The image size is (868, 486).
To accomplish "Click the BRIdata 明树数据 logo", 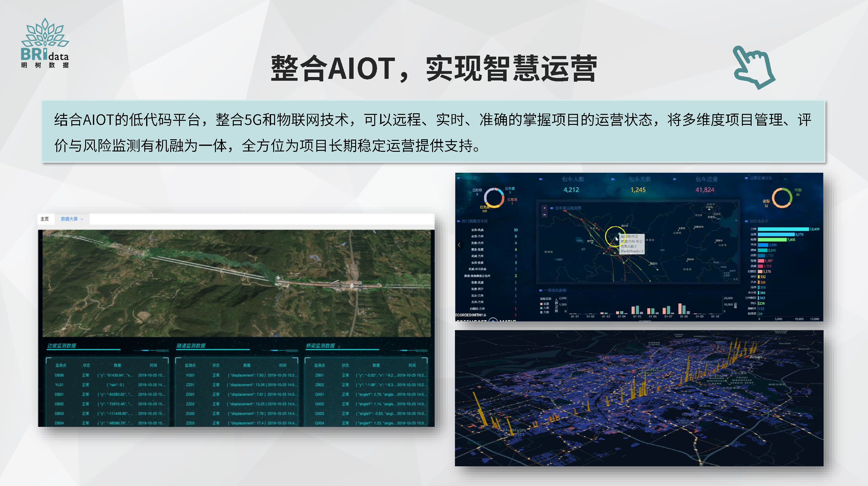I will 45,43.
